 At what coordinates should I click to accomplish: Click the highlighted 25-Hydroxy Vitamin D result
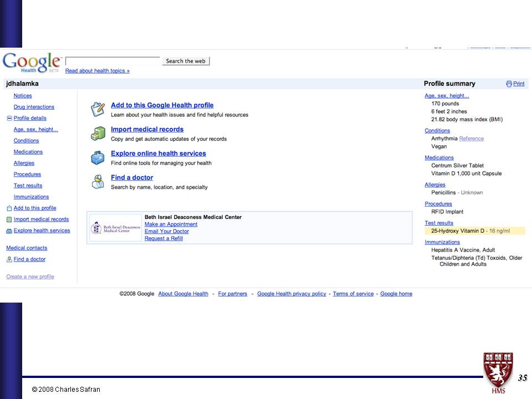[x=475, y=231]
